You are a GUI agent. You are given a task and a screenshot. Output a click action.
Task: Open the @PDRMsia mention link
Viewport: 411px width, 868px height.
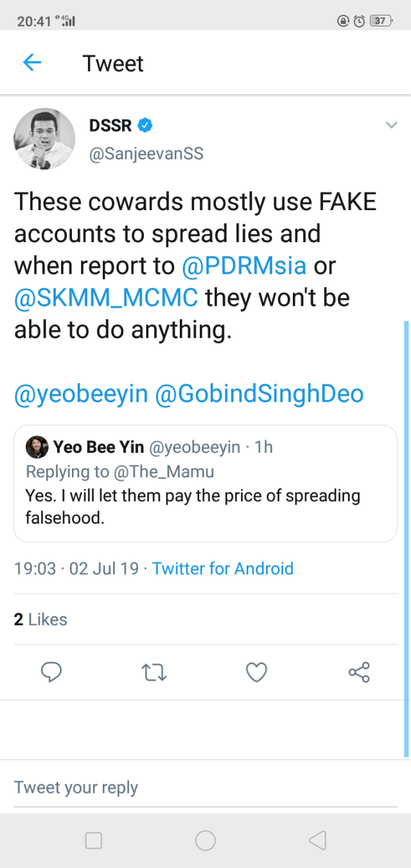tap(245, 266)
